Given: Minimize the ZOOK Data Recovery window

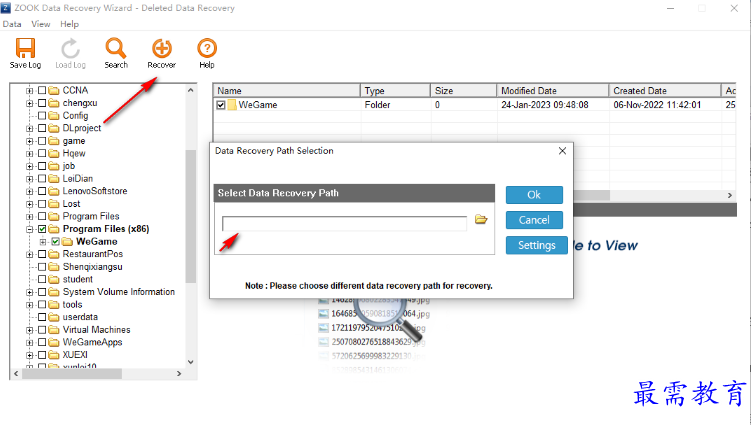Looking at the screenshot, I should click(670, 8).
